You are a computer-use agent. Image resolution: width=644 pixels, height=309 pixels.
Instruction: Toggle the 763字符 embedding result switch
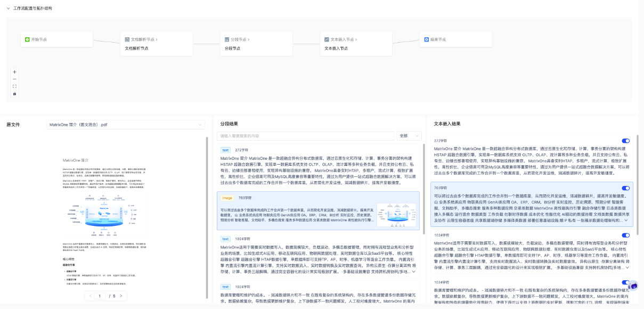[x=625, y=188]
